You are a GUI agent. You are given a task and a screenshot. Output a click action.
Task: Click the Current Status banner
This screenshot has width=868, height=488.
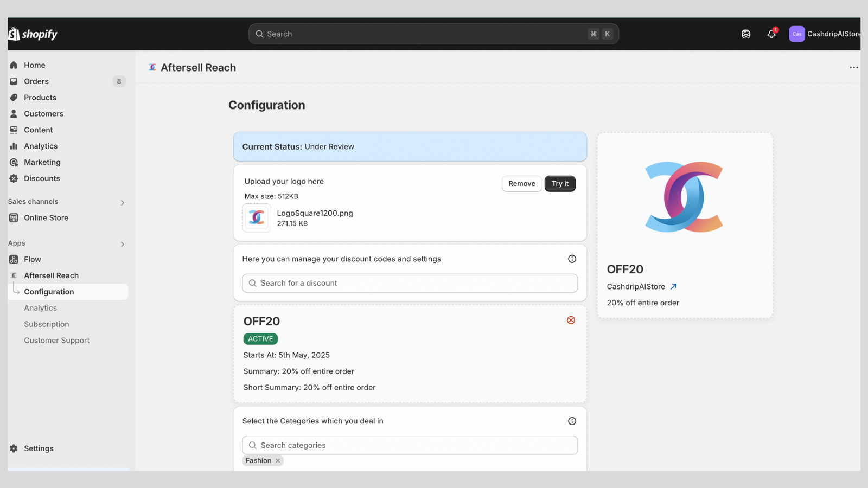410,147
